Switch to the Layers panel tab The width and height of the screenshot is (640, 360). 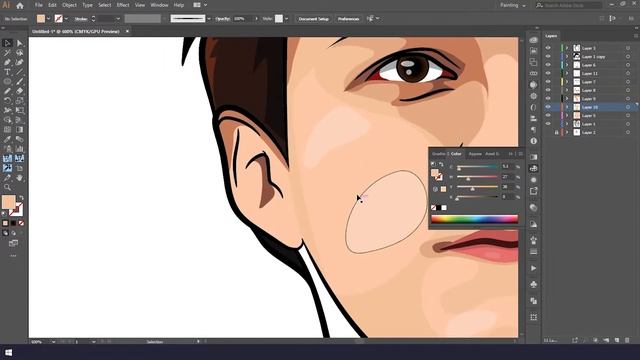click(551, 36)
